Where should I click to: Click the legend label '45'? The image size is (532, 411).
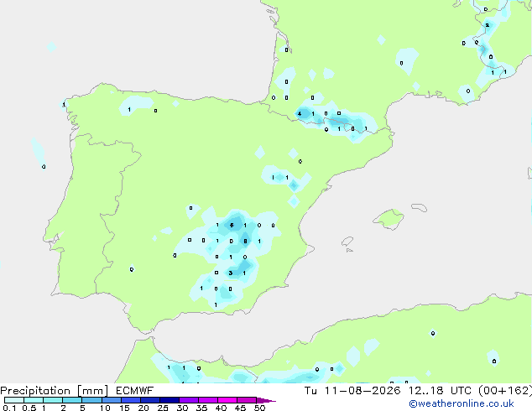pos(240,408)
